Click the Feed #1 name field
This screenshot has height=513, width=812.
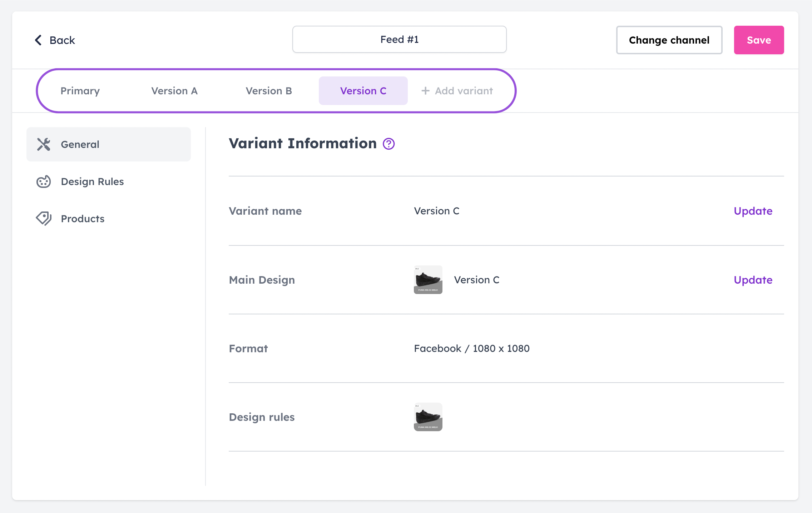(399, 39)
